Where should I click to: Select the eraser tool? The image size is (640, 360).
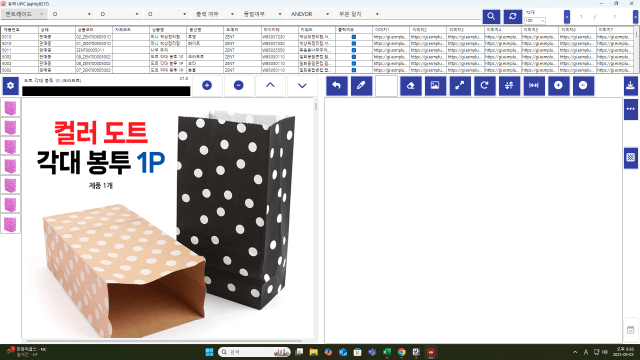(x=411, y=85)
